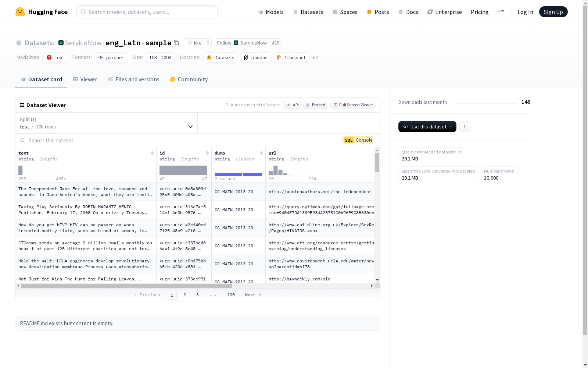Select the 'How do you get HIV?' row text
588x368 pixels.
coord(86,228)
